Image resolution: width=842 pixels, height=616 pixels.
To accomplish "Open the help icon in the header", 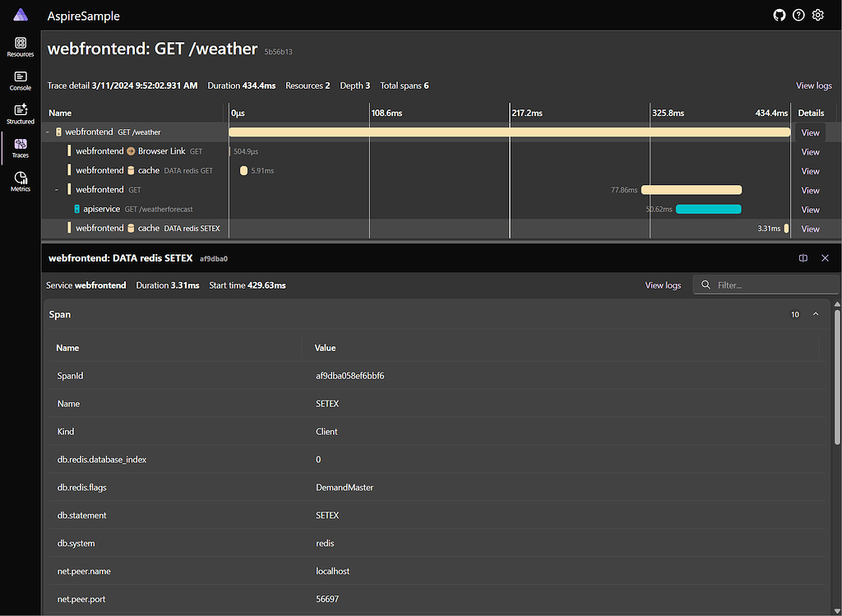I will click(798, 15).
